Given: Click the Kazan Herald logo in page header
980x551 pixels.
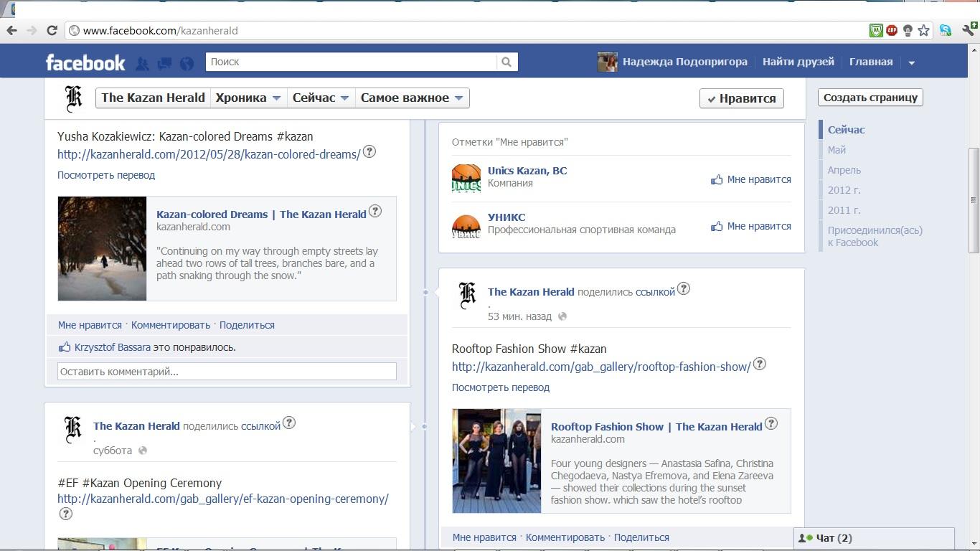Looking at the screenshot, I should coord(73,99).
